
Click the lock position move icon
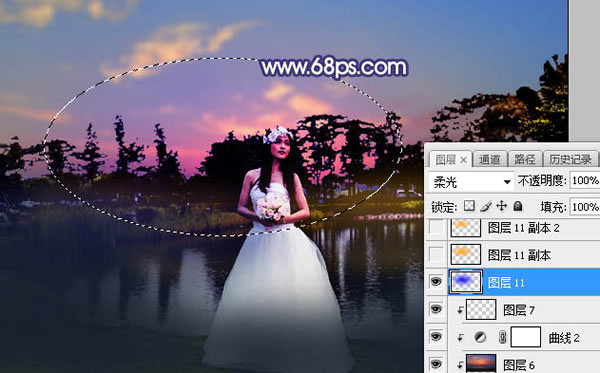[x=501, y=206]
